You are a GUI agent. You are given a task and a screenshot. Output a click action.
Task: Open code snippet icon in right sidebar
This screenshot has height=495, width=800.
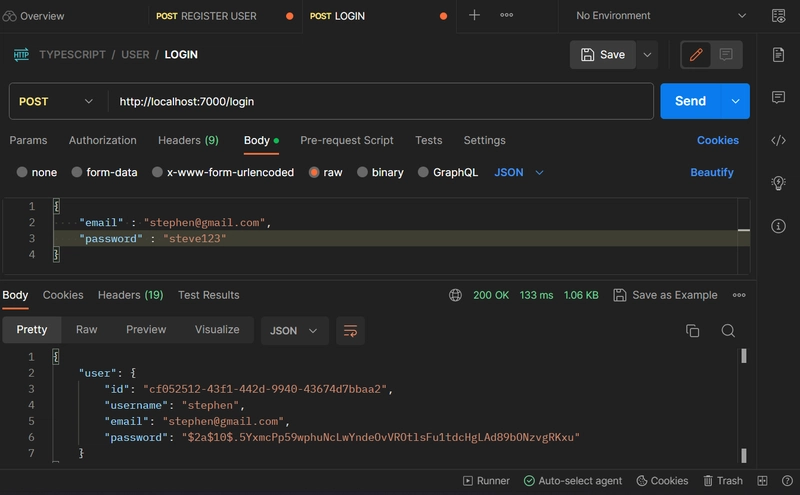(x=779, y=140)
